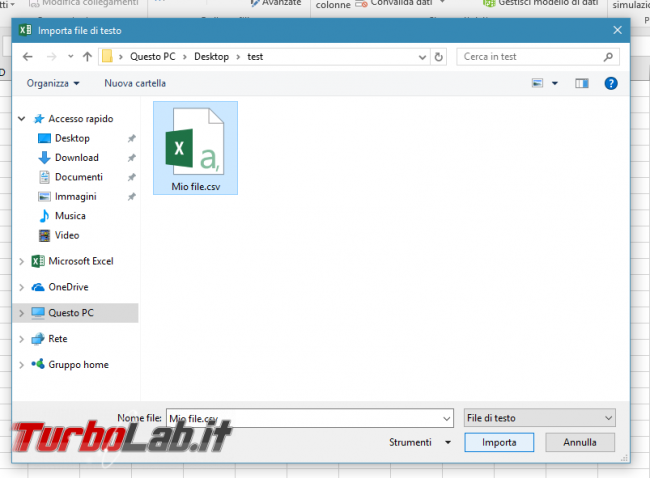Go back with the left arrow button
The image size is (650, 478).
28,56
